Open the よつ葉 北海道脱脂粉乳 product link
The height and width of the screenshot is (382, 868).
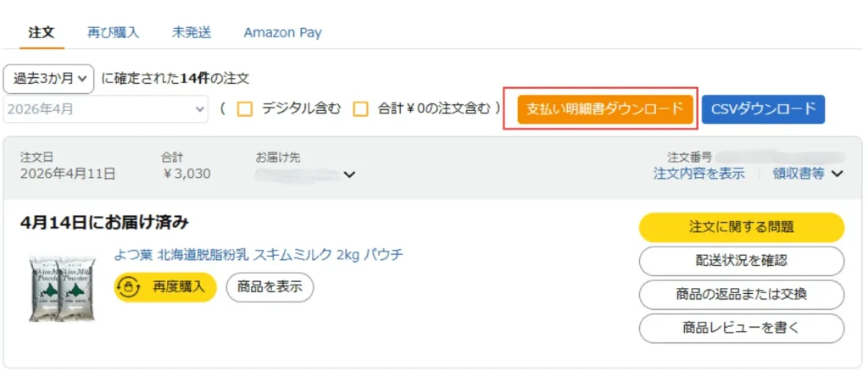(259, 255)
